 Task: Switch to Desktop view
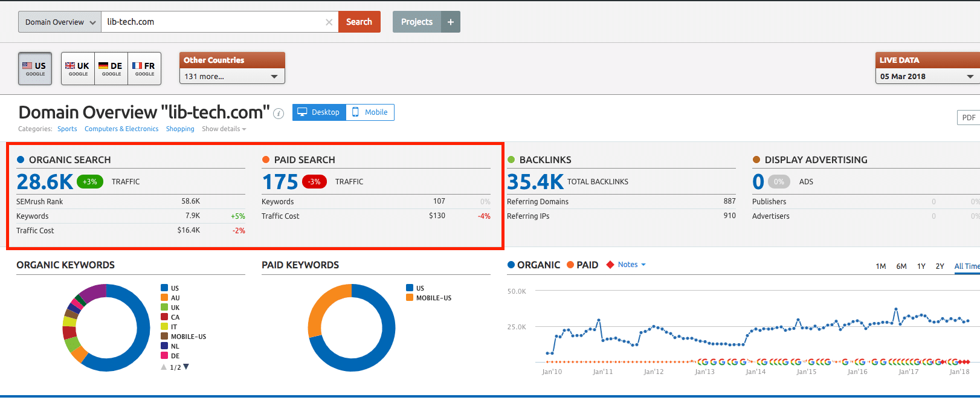(x=319, y=112)
